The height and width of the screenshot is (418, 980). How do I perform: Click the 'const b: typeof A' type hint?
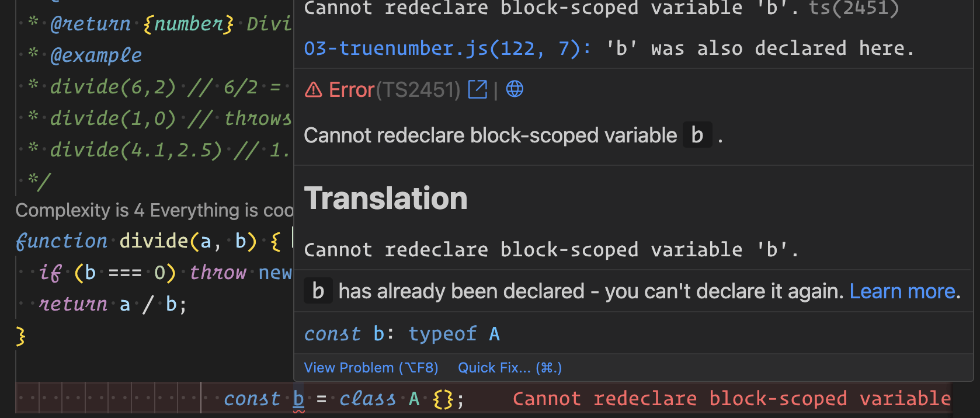pos(402,334)
